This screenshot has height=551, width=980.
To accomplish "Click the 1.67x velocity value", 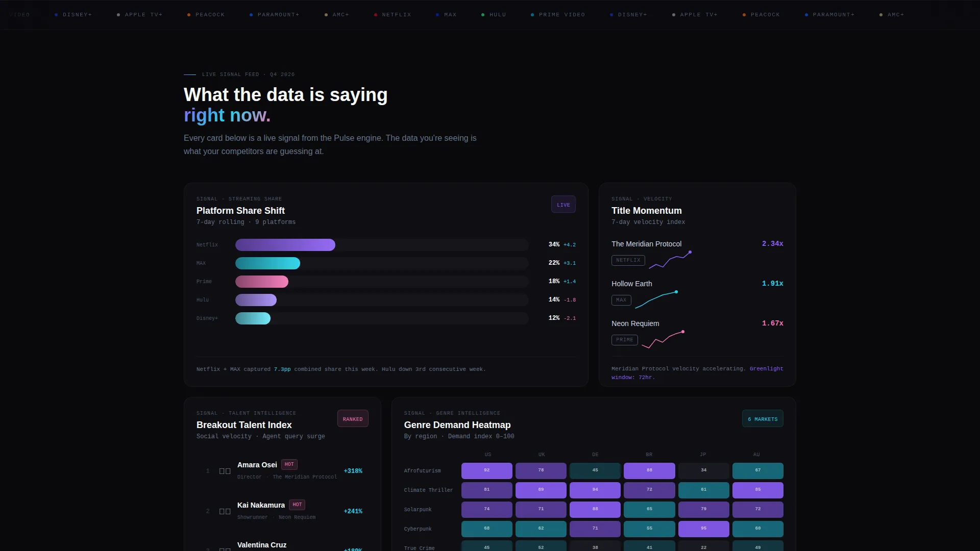I will point(772,323).
